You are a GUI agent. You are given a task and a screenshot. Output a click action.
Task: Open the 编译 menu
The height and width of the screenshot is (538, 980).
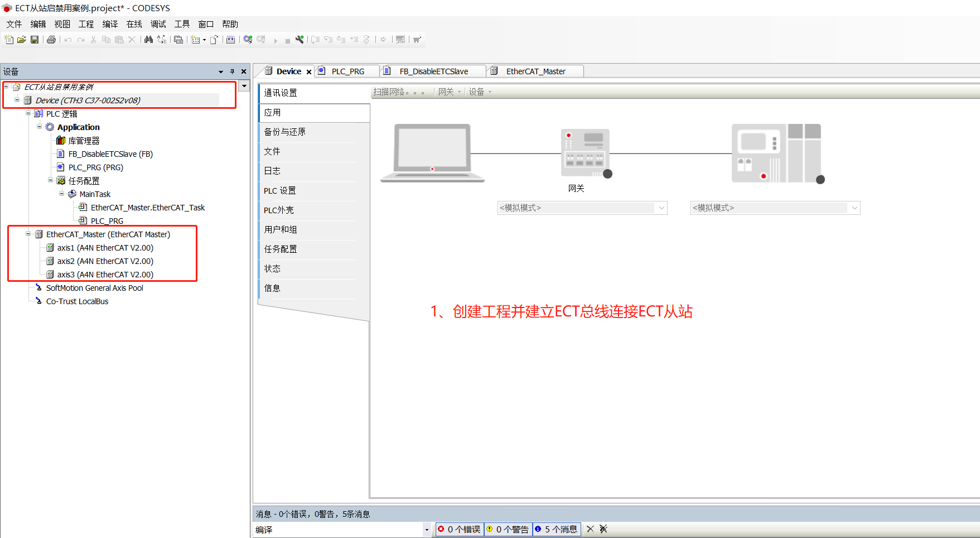110,24
